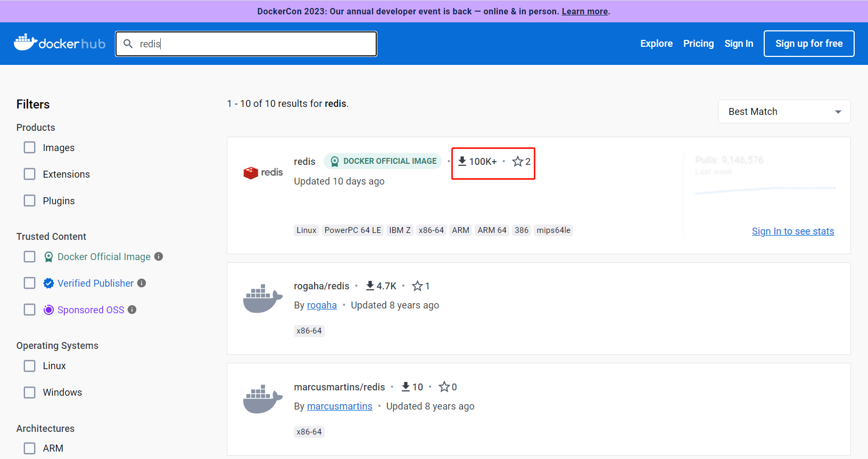Click the rogaha/redis download icon
The height and width of the screenshot is (459, 868).
coord(370,286)
